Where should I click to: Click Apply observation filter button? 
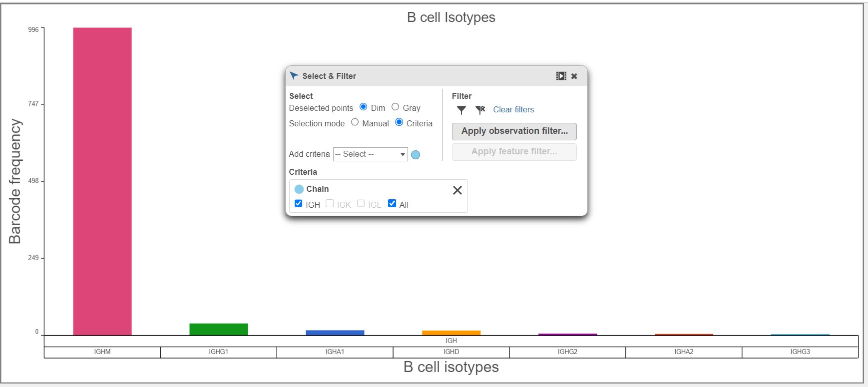coord(514,131)
